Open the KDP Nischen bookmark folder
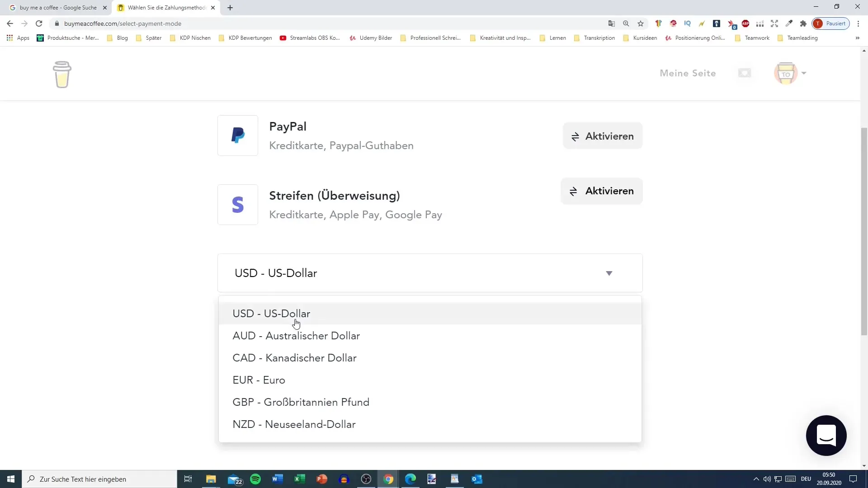868x488 pixels. coord(190,38)
